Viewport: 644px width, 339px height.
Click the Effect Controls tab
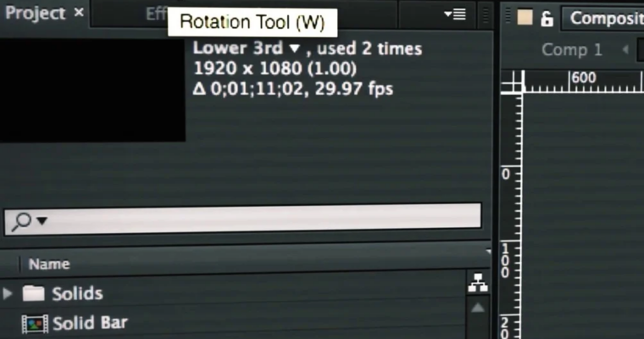[157, 14]
